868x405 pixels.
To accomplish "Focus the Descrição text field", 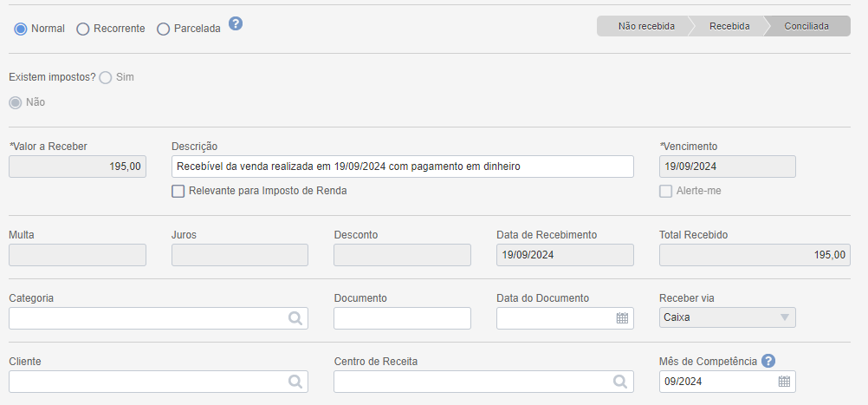I will click(403, 167).
